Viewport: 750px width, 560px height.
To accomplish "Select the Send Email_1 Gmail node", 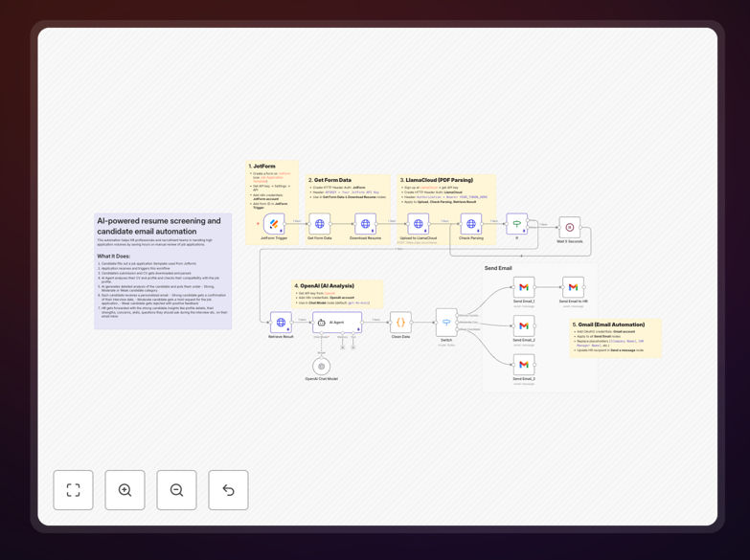I will point(524,287).
